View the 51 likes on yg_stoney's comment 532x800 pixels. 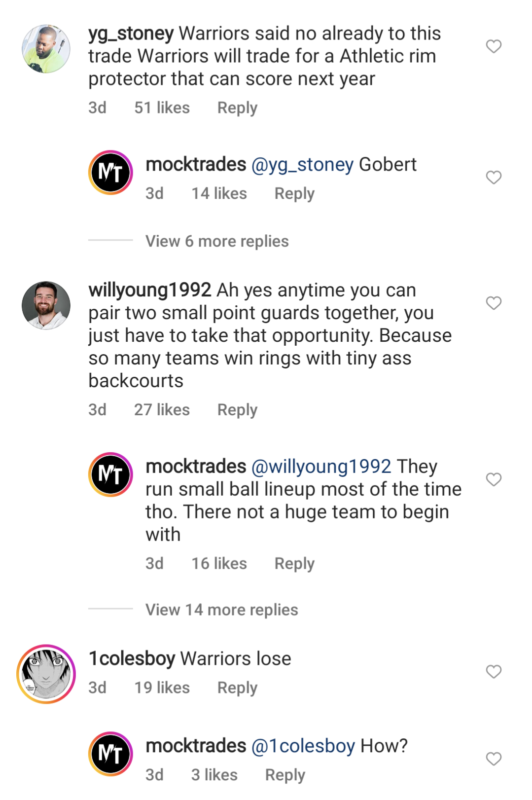tap(162, 108)
